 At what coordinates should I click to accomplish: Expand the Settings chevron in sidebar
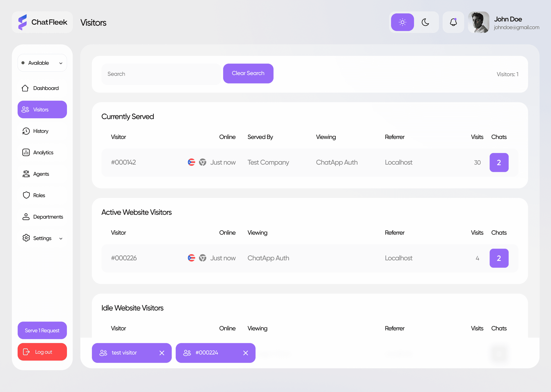click(x=61, y=238)
